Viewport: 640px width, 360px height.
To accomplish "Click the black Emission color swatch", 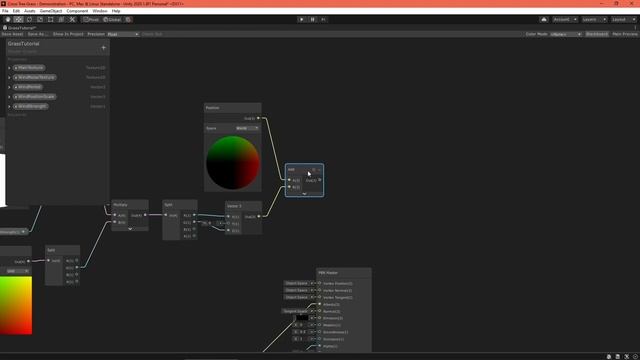I will click(302, 318).
